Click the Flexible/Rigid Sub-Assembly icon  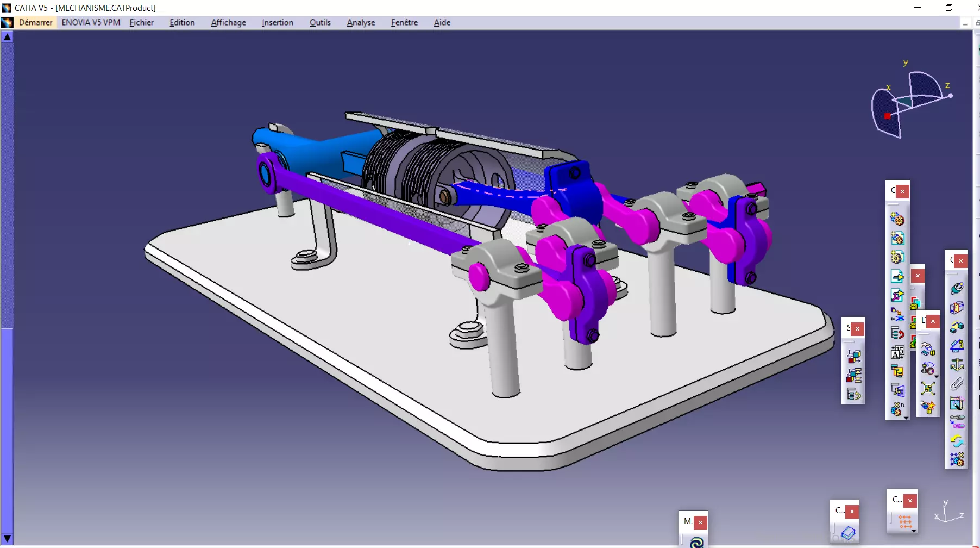point(957,422)
